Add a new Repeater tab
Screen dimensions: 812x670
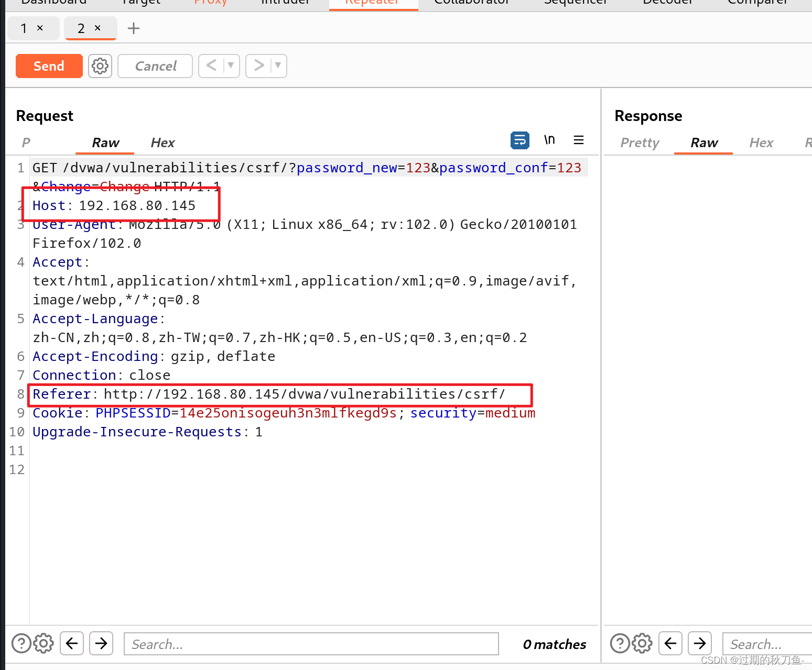pyautogui.click(x=134, y=28)
